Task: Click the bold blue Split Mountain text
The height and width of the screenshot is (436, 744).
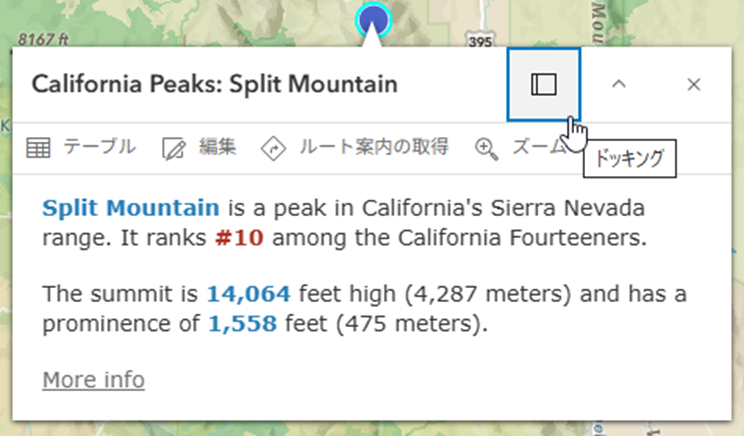Action: (x=130, y=208)
